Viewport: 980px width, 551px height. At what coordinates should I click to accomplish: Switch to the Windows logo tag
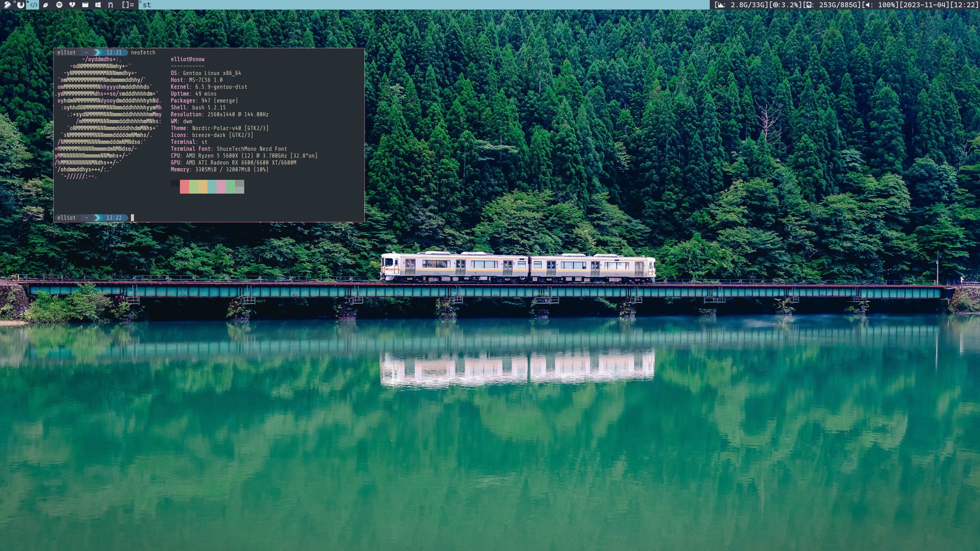[98, 5]
